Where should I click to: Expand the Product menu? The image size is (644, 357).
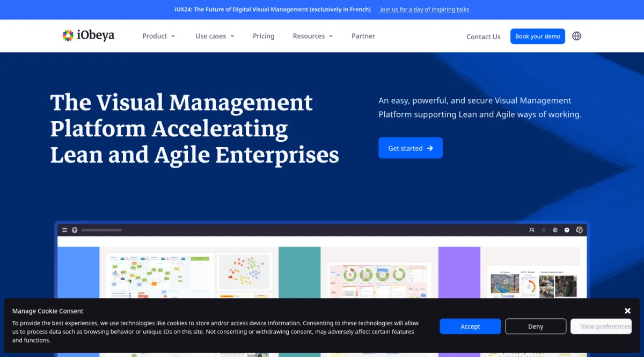[x=159, y=36]
